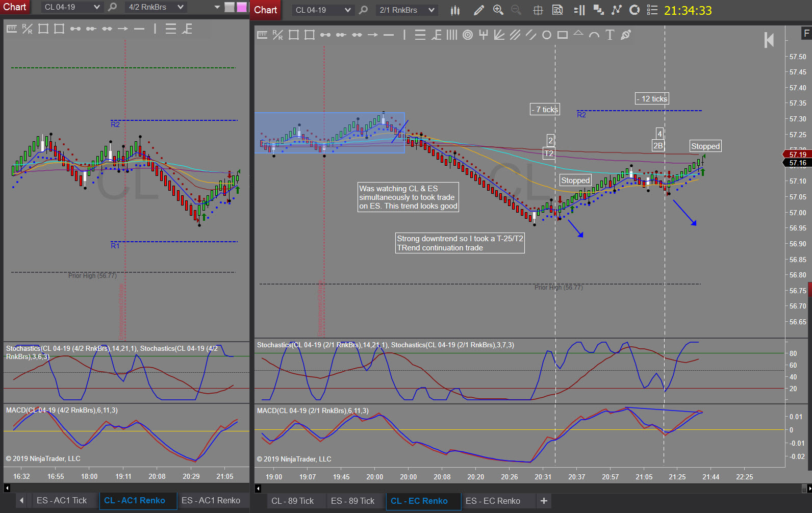Click the rectangle drawing tool in right chart
The width and height of the screenshot is (812, 513).
(563, 35)
